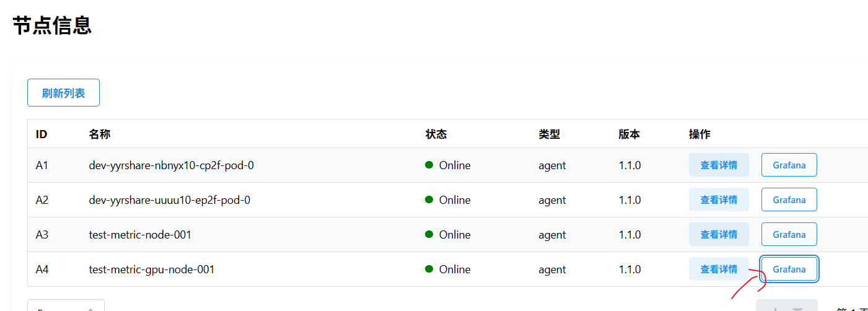Open 查看详情 for test-metric-gpu-node-001
Image resolution: width=868 pixels, height=311 pixels.
pos(719,269)
